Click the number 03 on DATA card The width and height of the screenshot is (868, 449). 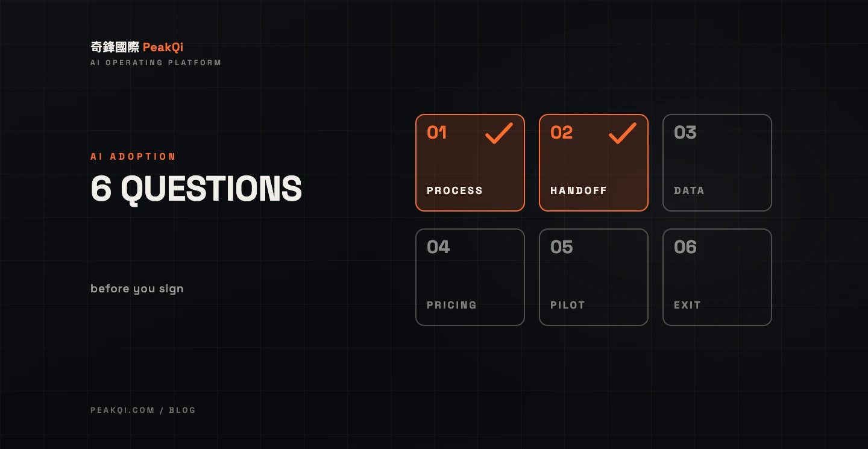tap(685, 133)
